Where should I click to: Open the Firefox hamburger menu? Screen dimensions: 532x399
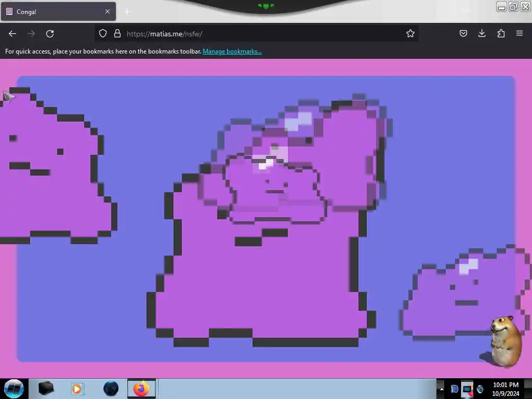pyautogui.click(x=520, y=33)
